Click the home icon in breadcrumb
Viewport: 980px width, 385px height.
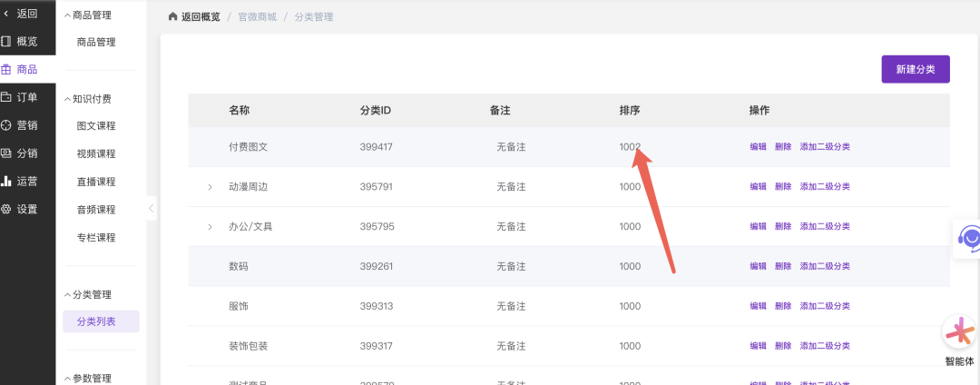[173, 17]
